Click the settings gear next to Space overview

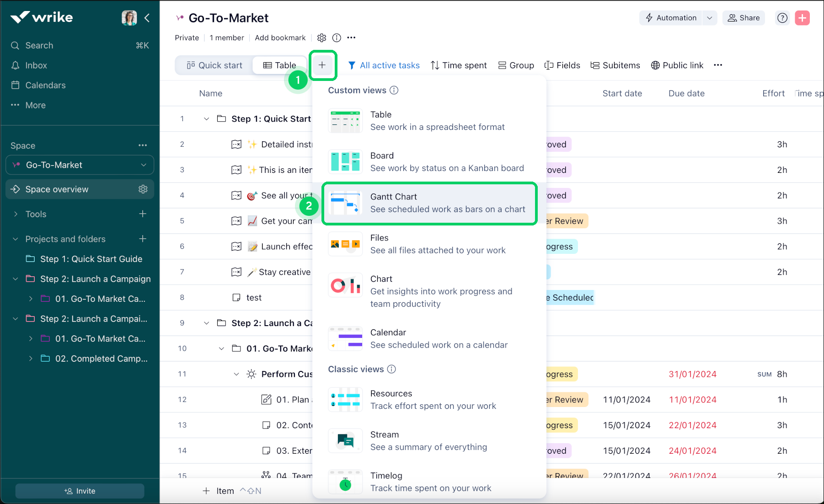pyautogui.click(x=143, y=189)
